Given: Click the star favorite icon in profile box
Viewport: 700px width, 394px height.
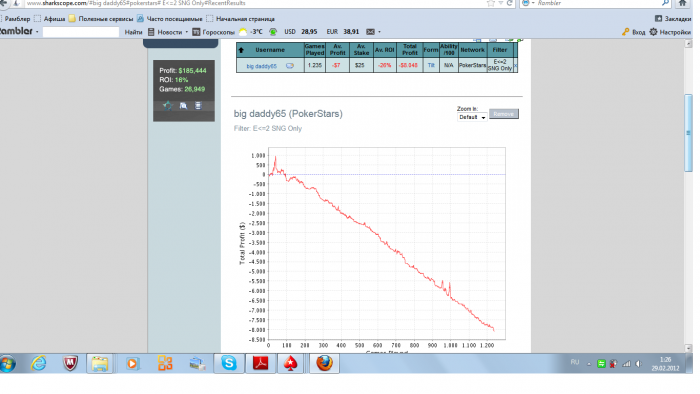Looking at the screenshot, I should (168, 106).
